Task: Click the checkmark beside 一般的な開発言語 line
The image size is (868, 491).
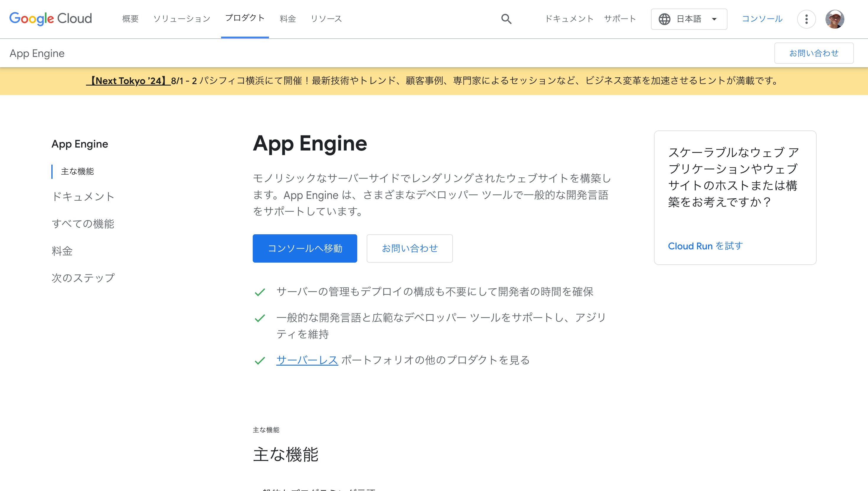Action: click(x=260, y=318)
